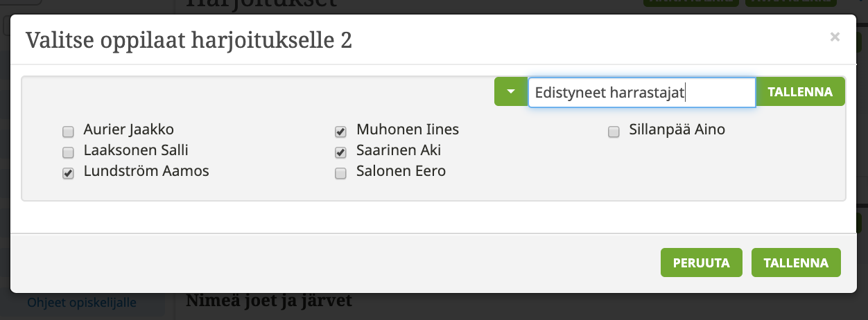Click the Laaksonen Salli name text
Image resolution: width=868 pixels, height=320 pixels.
(136, 150)
